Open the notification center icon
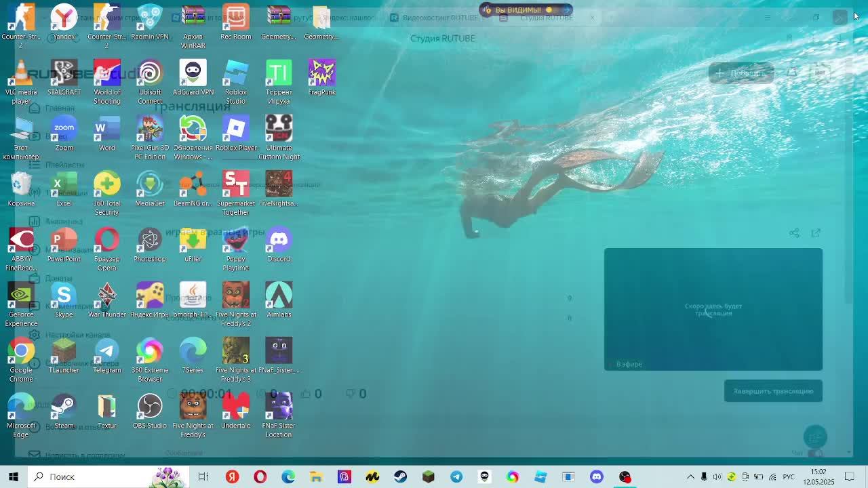868x488 pixels. 849,476
